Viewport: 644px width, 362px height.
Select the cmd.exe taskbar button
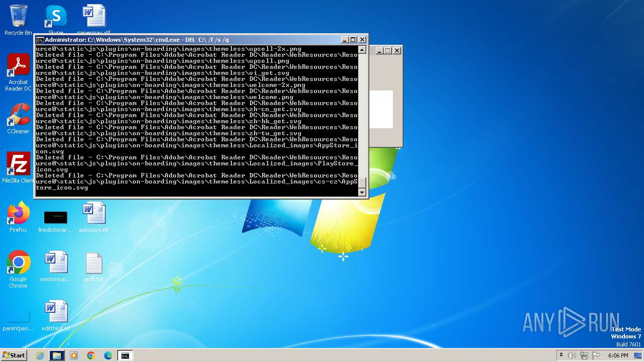(x=125, y=355)
